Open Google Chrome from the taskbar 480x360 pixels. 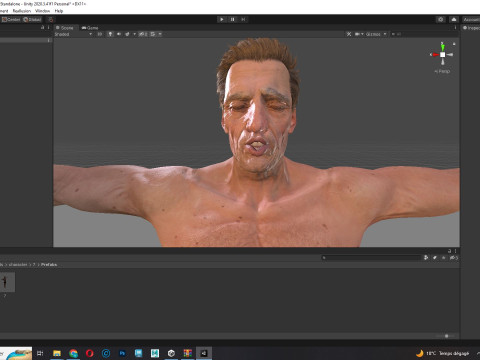[73, 353]
